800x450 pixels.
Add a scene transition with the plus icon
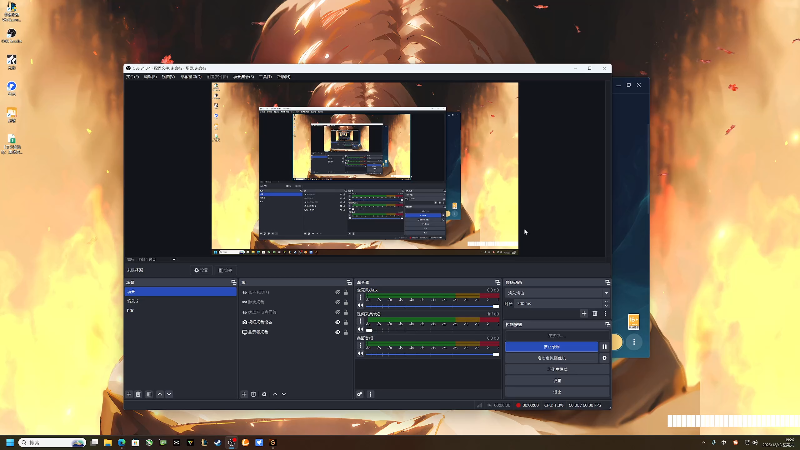584,314
